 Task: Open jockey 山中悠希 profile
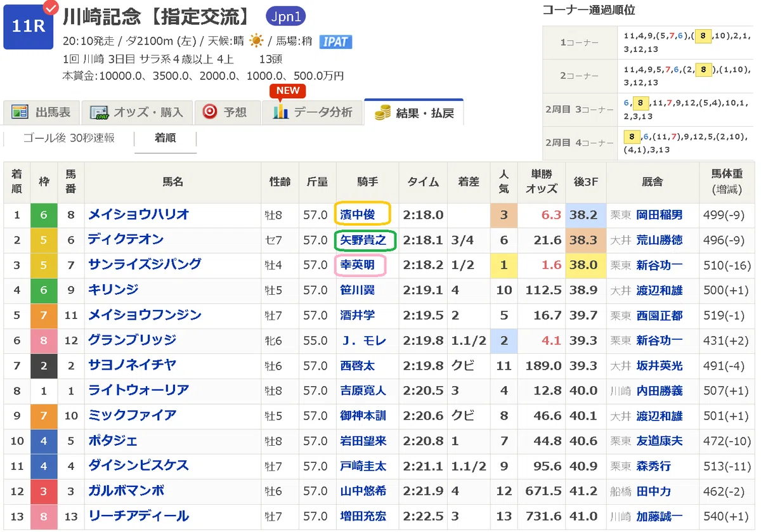tap(363, 492)
